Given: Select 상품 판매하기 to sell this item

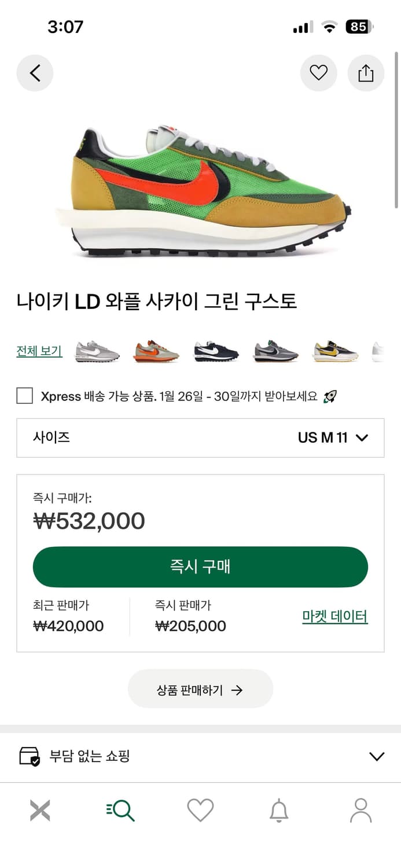Looking at the screenshot, I should click(x=200, y=689).
